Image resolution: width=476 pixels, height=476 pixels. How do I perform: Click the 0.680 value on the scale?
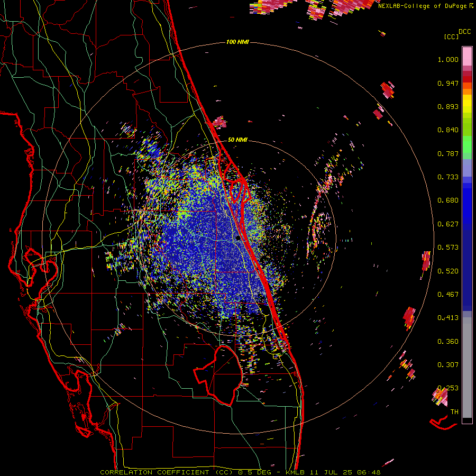448,200
